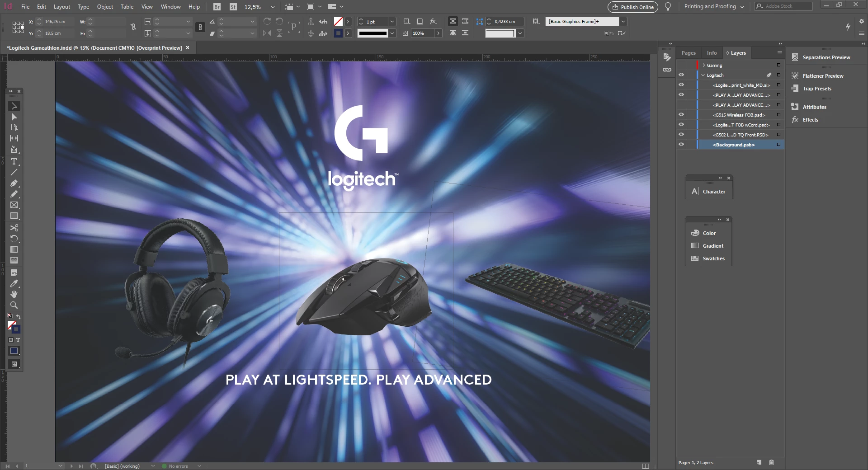868x470 pixels.
Task: Toggle constrain width and height proportions
Action: pyautogui.click(x=133, y=27)
